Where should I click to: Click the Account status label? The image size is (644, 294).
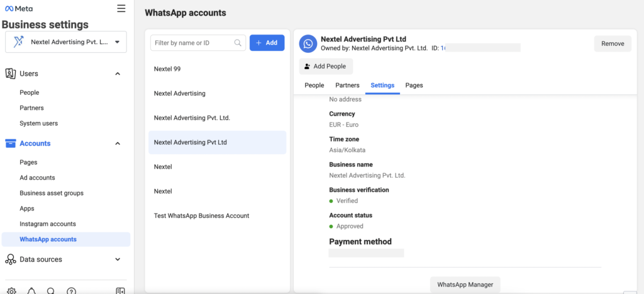point(351,215)
